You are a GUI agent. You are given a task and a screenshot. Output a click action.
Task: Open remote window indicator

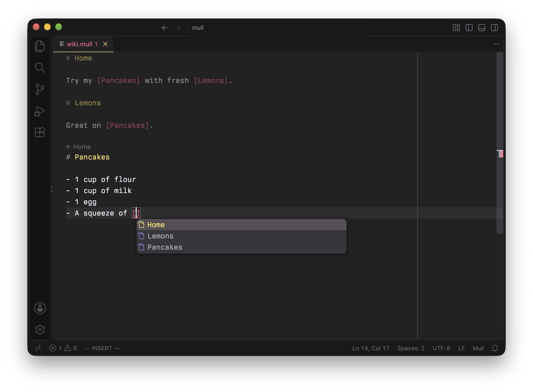pos(38,348)
